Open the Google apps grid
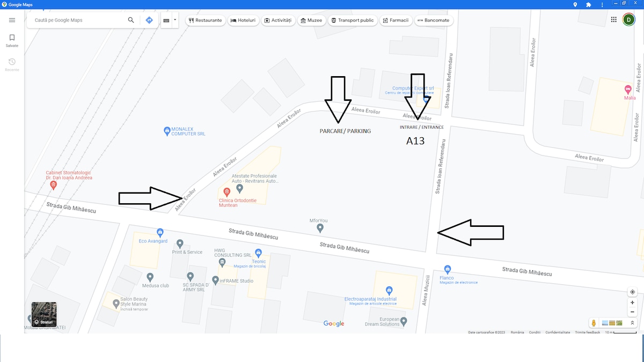The height and width of the screenshot is (362, 644). coord(614,20)
